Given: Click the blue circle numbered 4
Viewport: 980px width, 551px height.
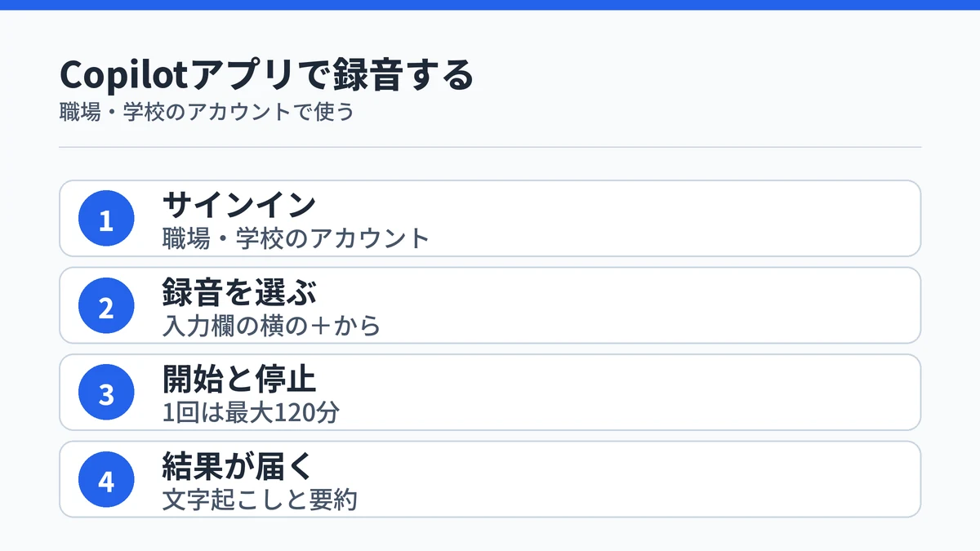Looking at the screenshot, I should point(106,480).
